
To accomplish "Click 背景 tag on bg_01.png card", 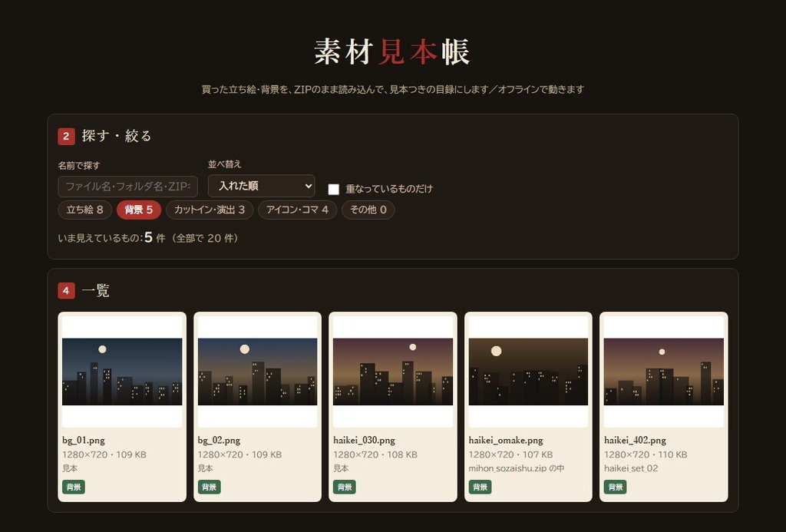I will [x=74, y=487].
